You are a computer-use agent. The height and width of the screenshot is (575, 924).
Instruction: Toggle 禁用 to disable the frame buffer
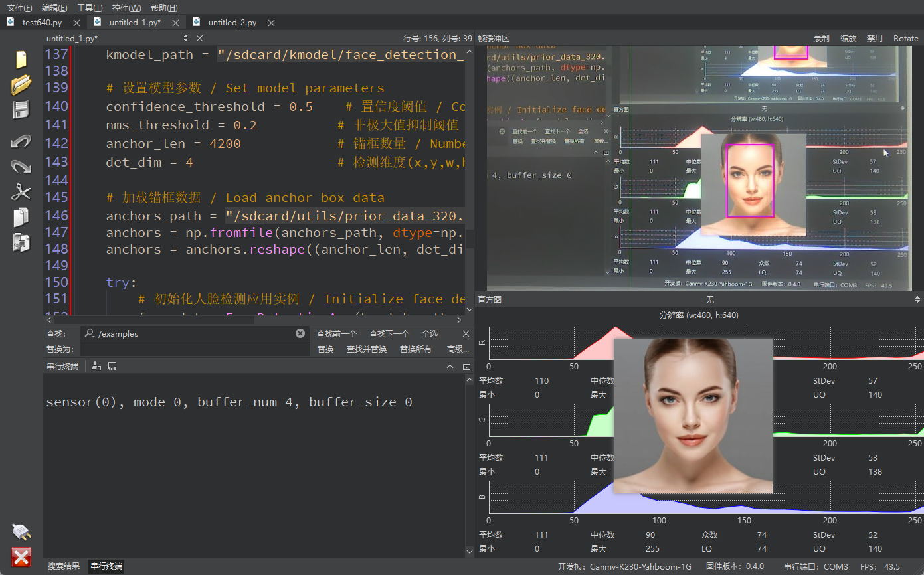click(x=874, y=39)
